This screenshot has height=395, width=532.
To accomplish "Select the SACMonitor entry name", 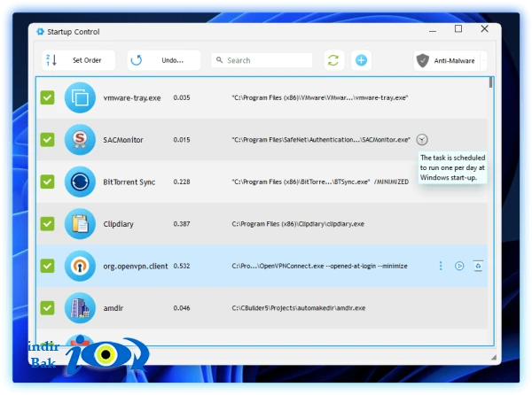I will click(x=123, y=140).
